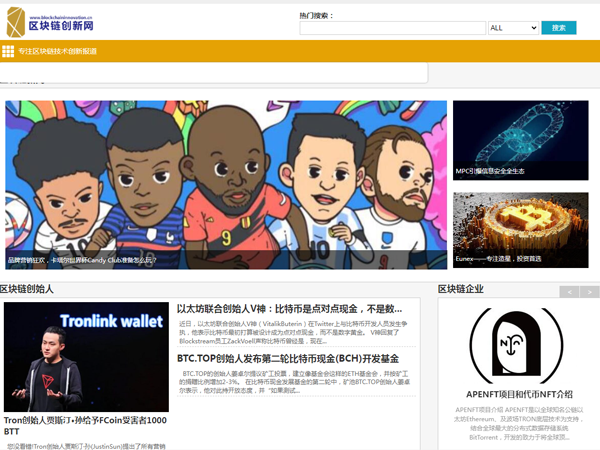Click the Tron founder article excerpt text
The height and width of the screenshot is (450, 600).
(x=86, y=446)
